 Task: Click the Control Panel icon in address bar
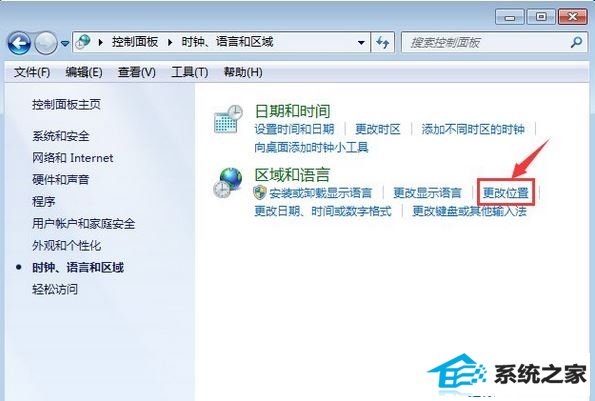pyautogui.click(x=83, y=42)
